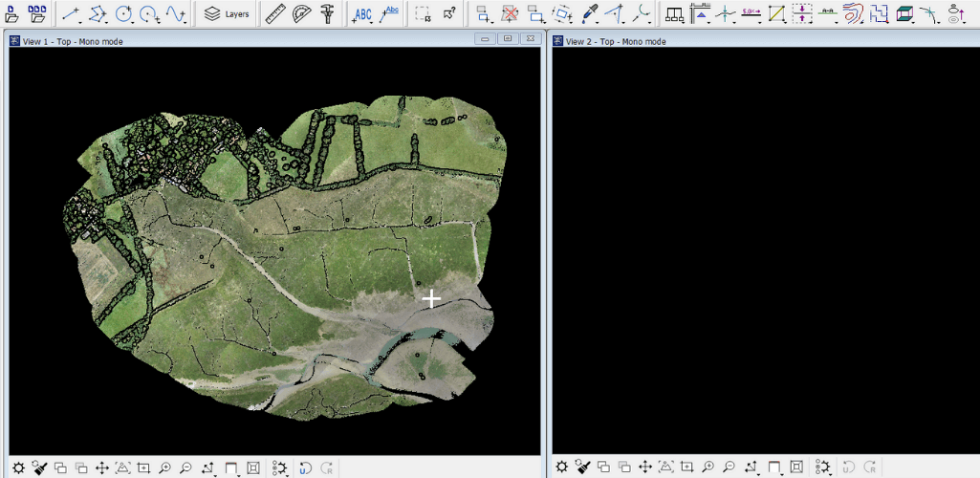The image size is (980, 478).
Task: Select the ruler distance measuring tool
Action: pyautogui.click(x=275, y=14)
